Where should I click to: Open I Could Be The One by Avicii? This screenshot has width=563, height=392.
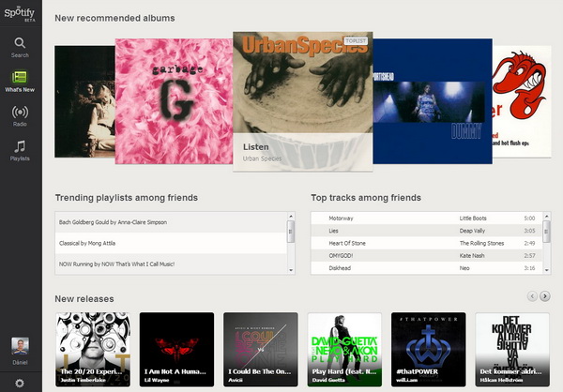pos(261,349)
